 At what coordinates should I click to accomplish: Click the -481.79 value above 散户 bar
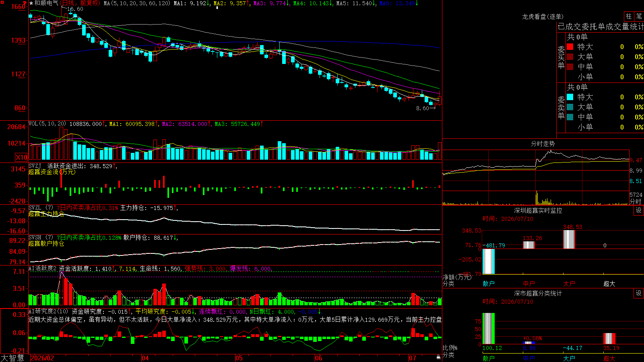point(494,245)
